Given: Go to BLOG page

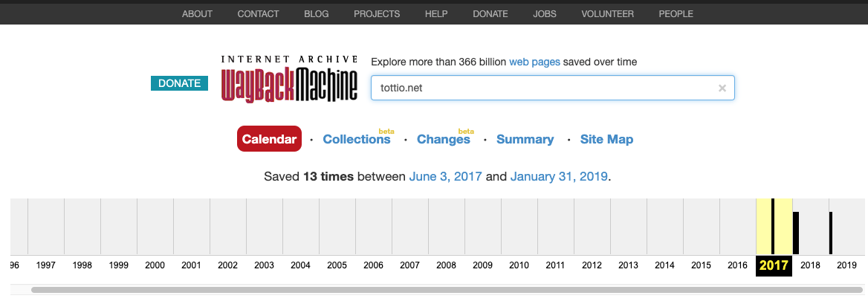Looking at the screenshot, I should (316, 14).
